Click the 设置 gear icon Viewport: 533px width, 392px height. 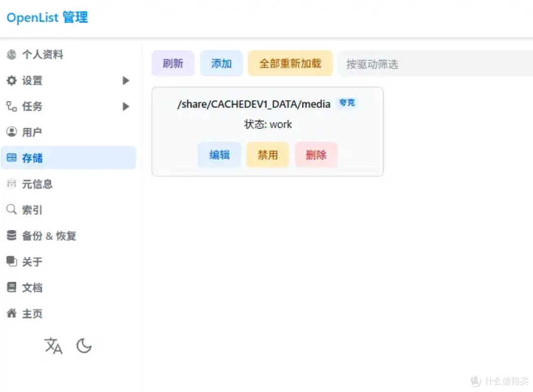click(11, 80)
